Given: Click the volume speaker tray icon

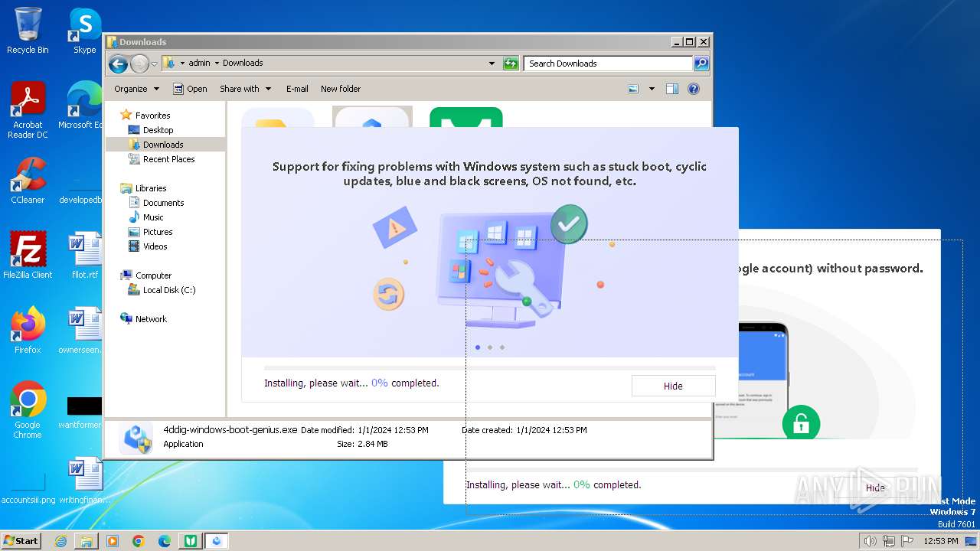Looking at the screenshot, I should point(870,541).
